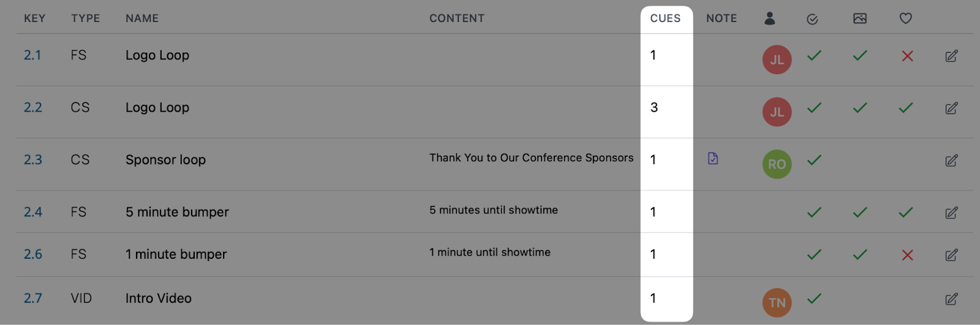980x325 pixels.
Task: Open key link 2.3
Action: [33, 160]
